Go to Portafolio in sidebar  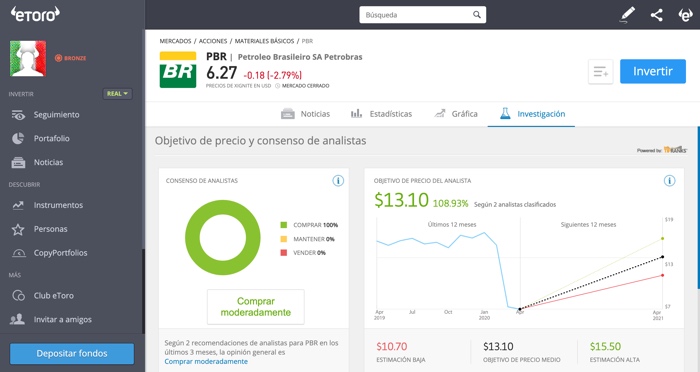click(x=51, y=138)
